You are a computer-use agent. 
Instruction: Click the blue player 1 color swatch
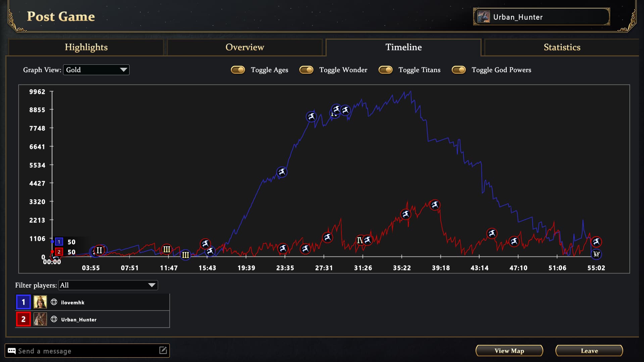pos(23,302)
